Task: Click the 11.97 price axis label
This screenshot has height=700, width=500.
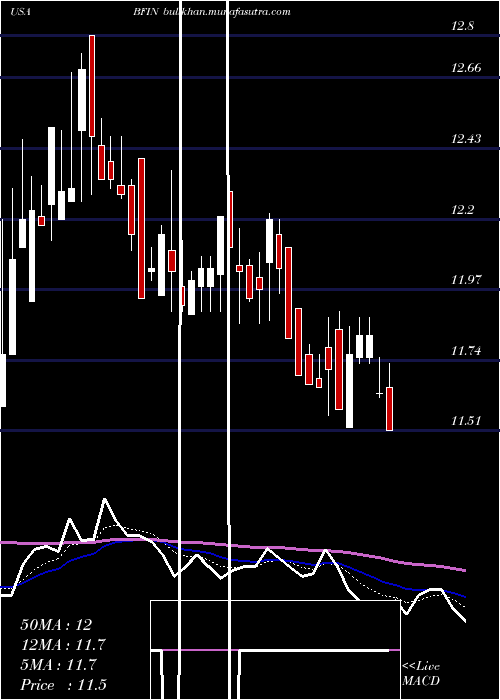Action: point(466,280)
